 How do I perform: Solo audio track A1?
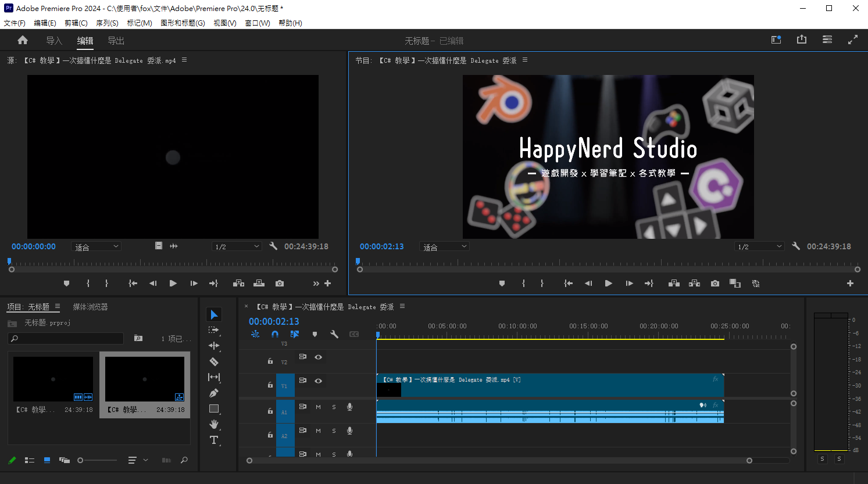coord(334,407)
